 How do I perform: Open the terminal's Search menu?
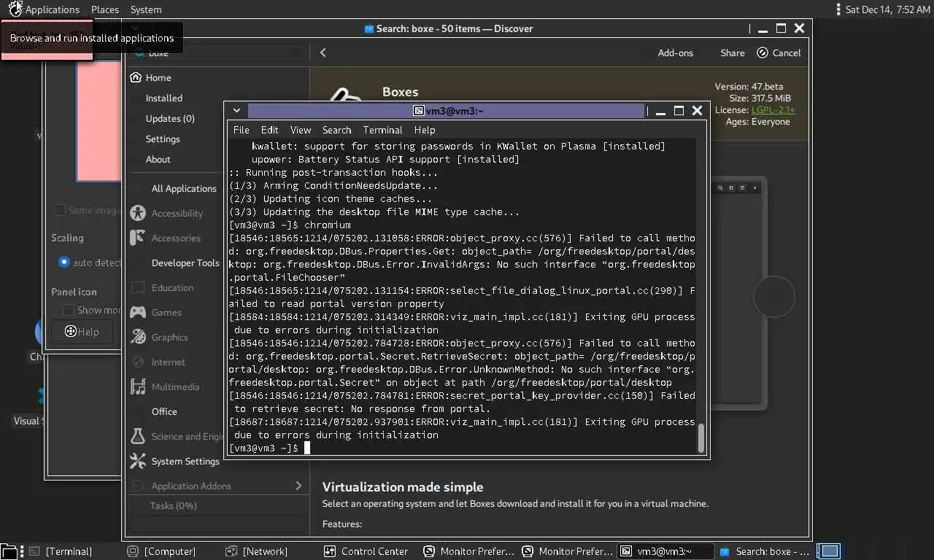tap(336, 130)
